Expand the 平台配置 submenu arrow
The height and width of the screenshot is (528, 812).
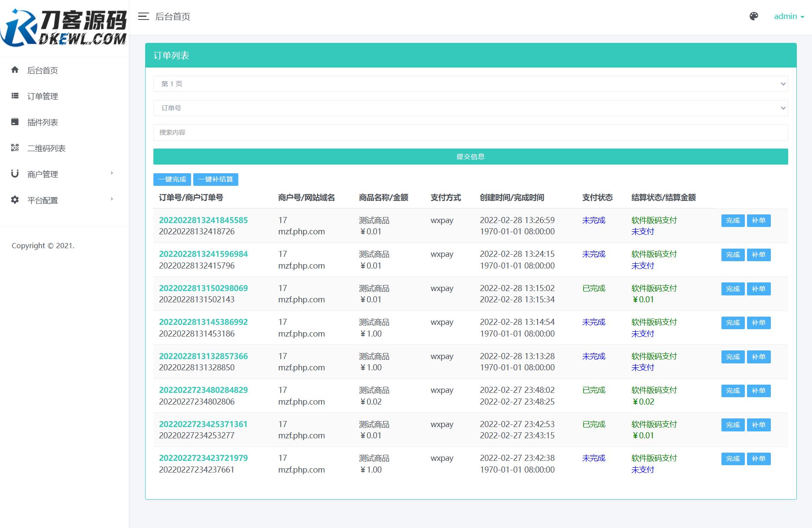point(112,199)
